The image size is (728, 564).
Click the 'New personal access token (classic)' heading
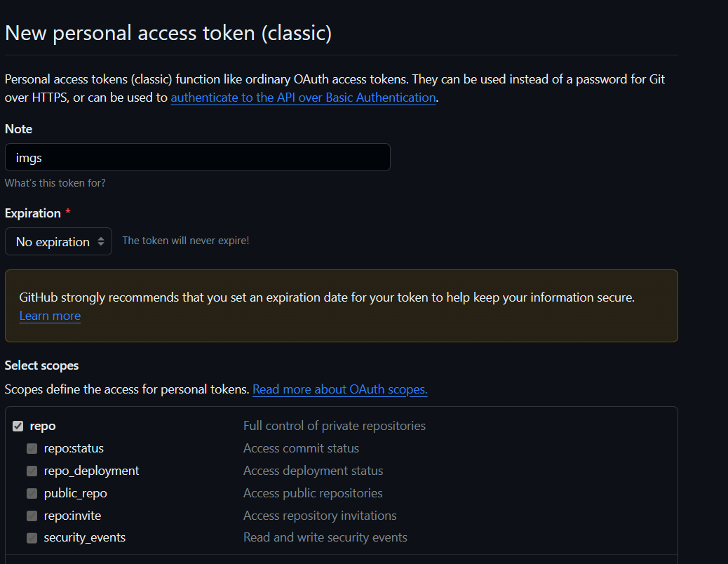pyautogui.click(x=168, y=33)
